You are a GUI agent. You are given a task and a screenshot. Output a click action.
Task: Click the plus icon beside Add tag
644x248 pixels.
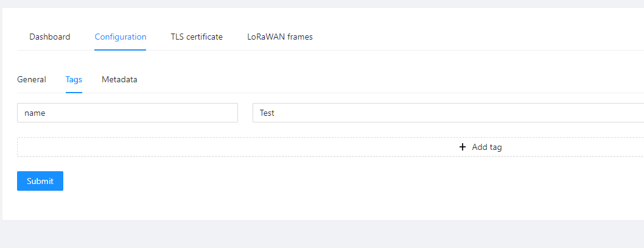[x=463, y=147]
